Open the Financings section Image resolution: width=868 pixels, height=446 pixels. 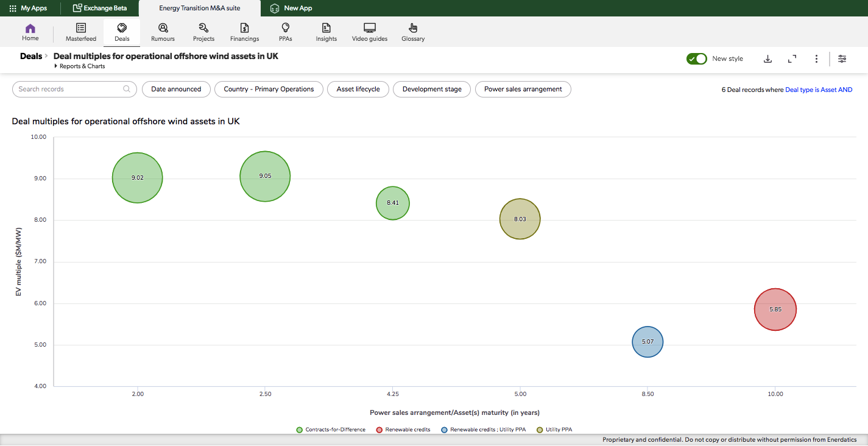pyautogui.click(x=244, y=33)
